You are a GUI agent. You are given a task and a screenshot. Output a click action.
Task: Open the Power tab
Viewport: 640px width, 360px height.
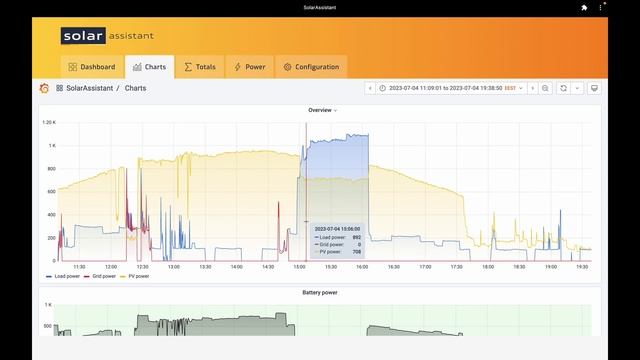click(x=250, y=67)
